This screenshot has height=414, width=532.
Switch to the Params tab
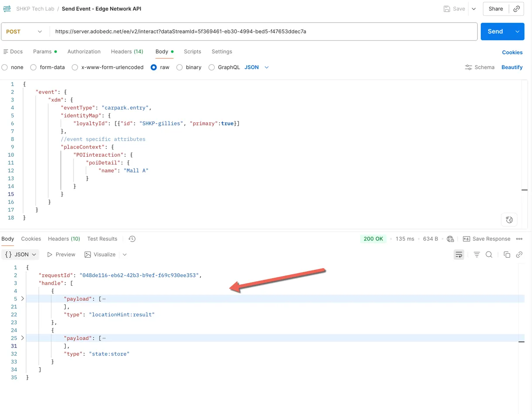[45, 52]
